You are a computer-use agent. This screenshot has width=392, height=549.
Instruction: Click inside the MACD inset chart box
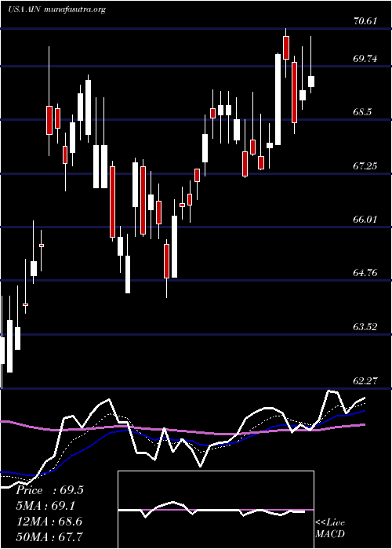[x=216, y=510]
